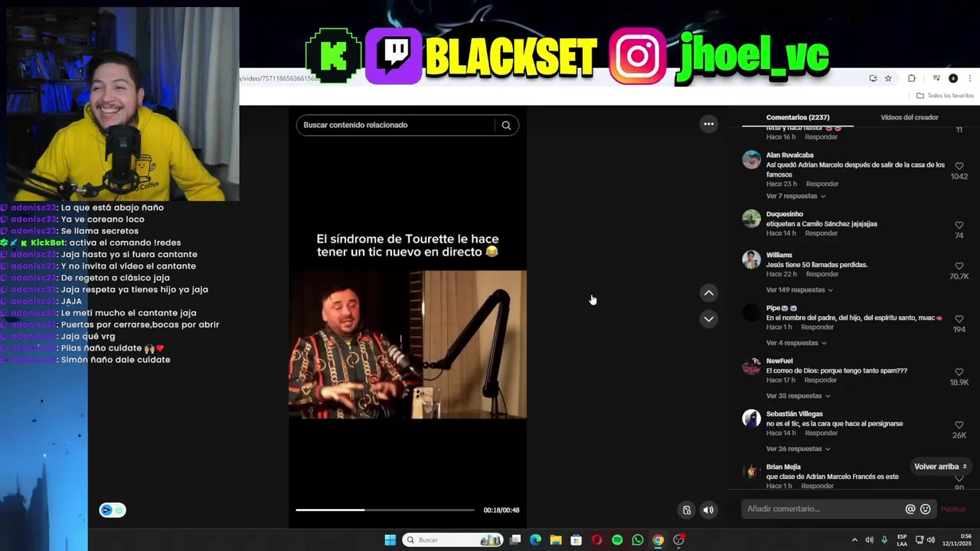This screenshot has width=980, height=551.
Task: Reply to Williams via Responder
Action: [822, 274]
